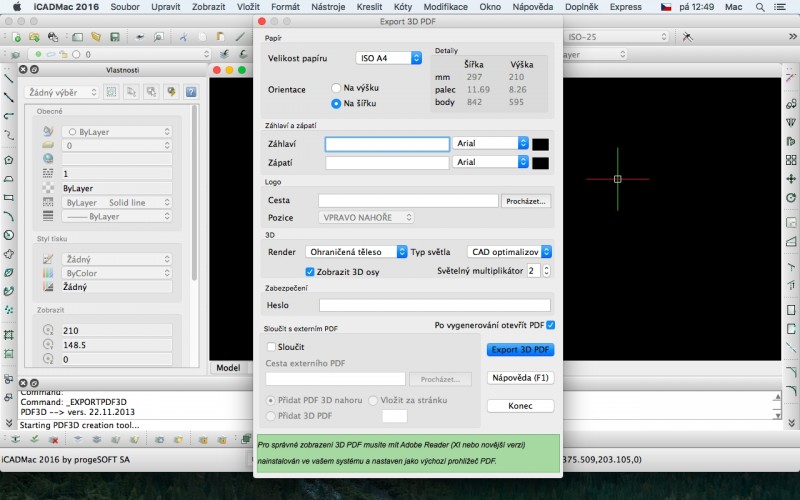
Task: Click the Paste clipboard icon in toolbar
Action: pos(220,37)
